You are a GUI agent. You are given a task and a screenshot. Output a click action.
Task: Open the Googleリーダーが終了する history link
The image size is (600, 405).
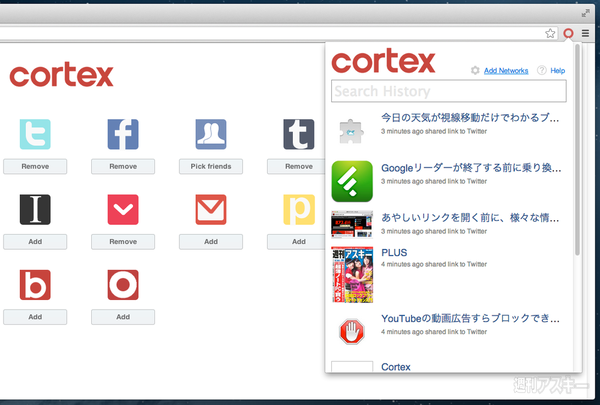tap(471, 168)
